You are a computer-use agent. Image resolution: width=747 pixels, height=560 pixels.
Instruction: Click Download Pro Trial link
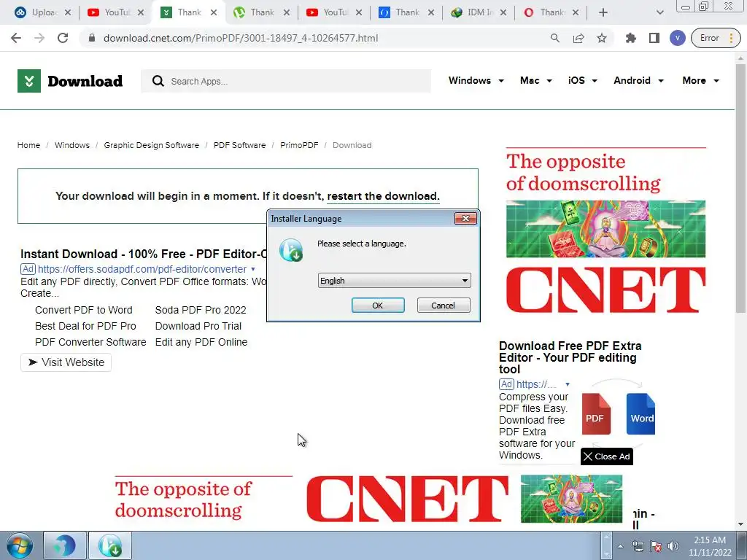tap(198, 326)
